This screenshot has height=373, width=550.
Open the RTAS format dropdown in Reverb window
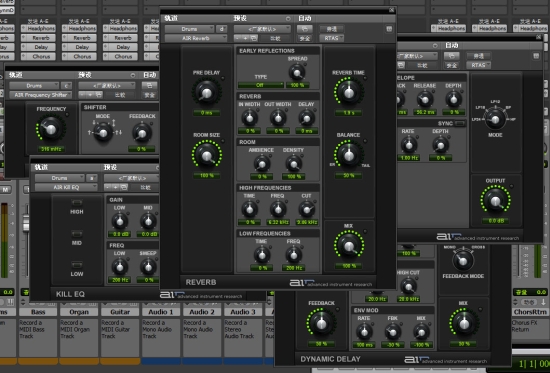point(331,38)
